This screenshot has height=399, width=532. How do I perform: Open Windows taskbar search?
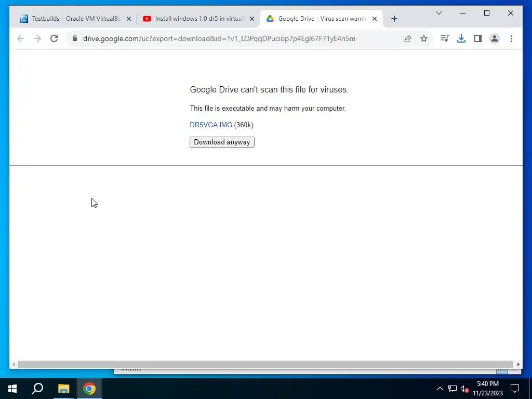point(37,389)
